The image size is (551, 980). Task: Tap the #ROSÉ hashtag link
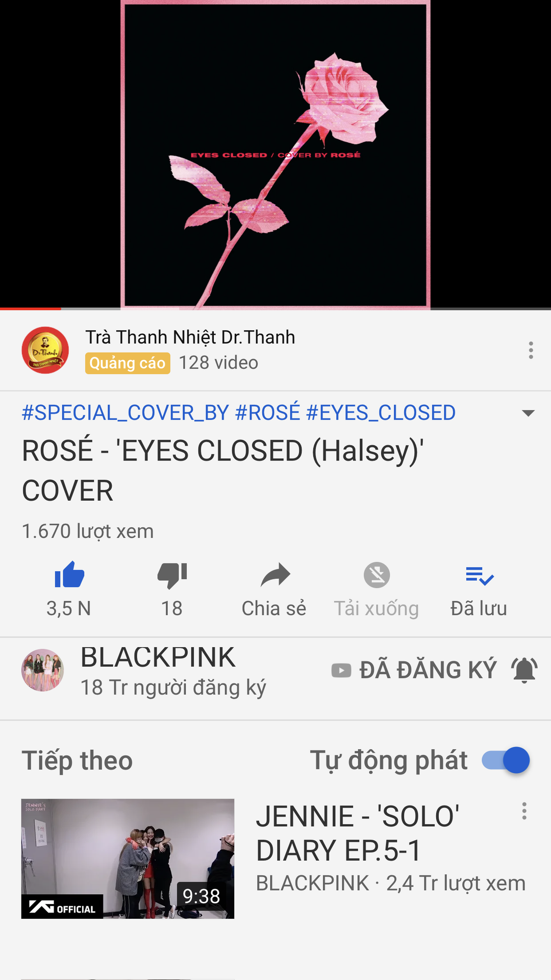267,412
